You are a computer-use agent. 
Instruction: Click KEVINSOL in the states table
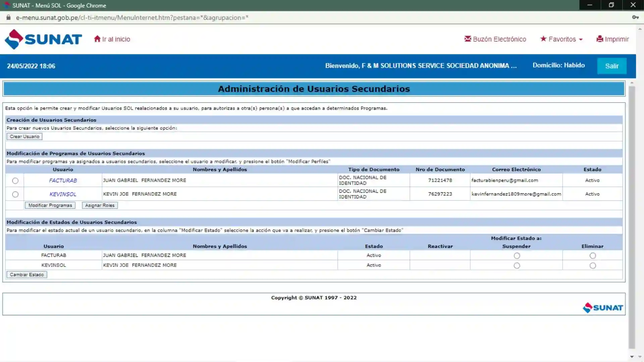point(54,265)
